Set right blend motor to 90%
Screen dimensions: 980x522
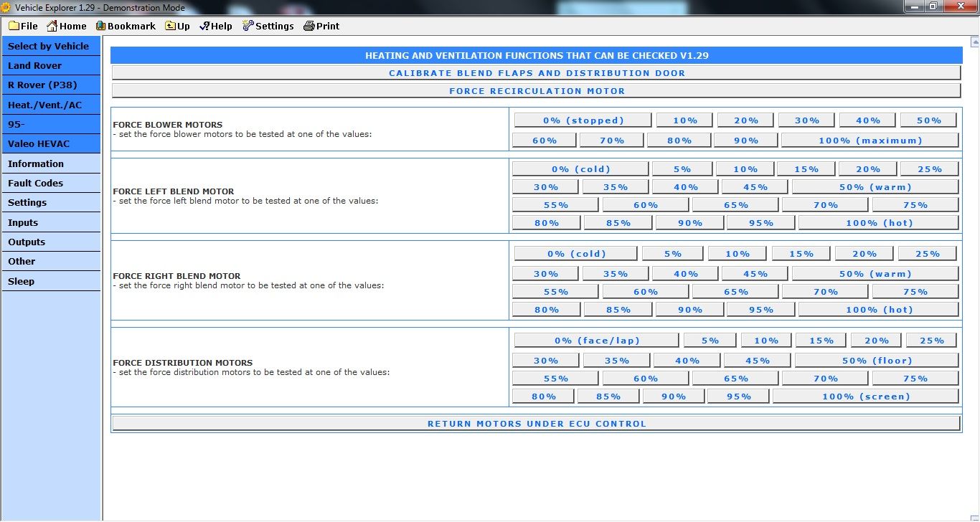(689, 310)
